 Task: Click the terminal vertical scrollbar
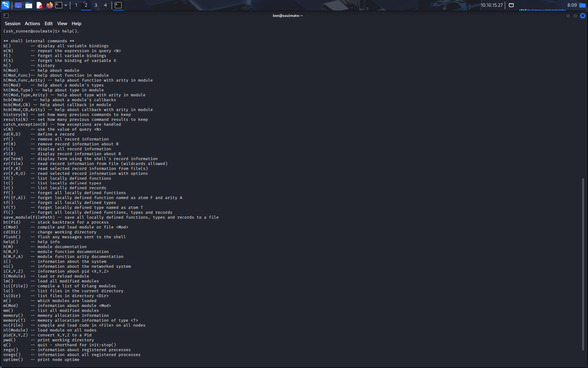tap(583, 264)
